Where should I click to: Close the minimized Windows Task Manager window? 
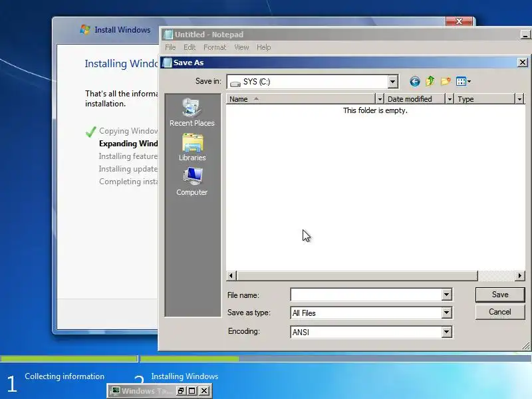[x=204, y=391]
